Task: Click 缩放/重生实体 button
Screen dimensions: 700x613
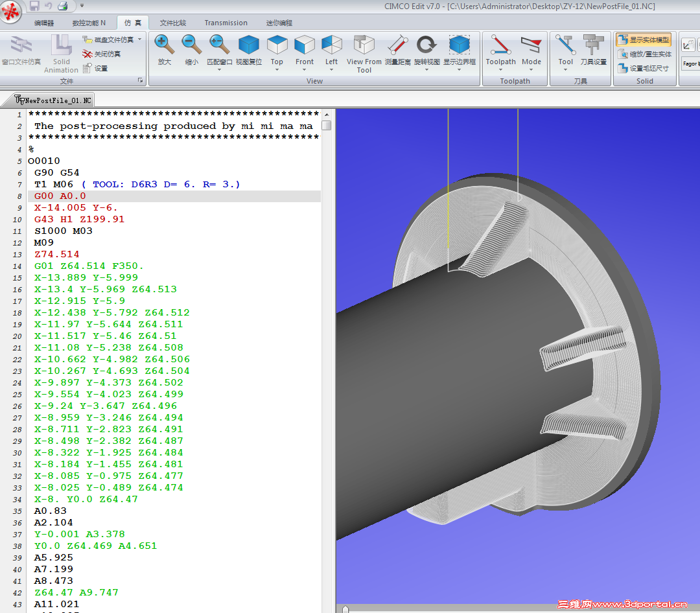Action: tap(644, 54)
